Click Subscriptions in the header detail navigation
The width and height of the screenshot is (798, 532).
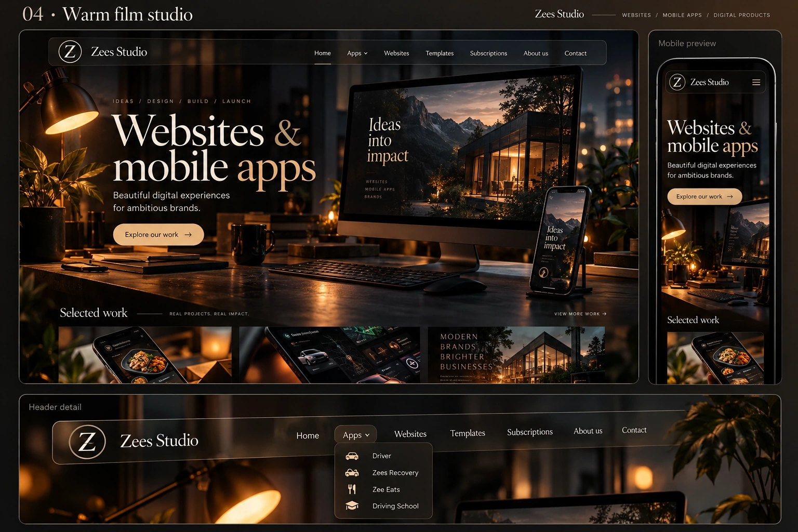click(x=530, y=432)
